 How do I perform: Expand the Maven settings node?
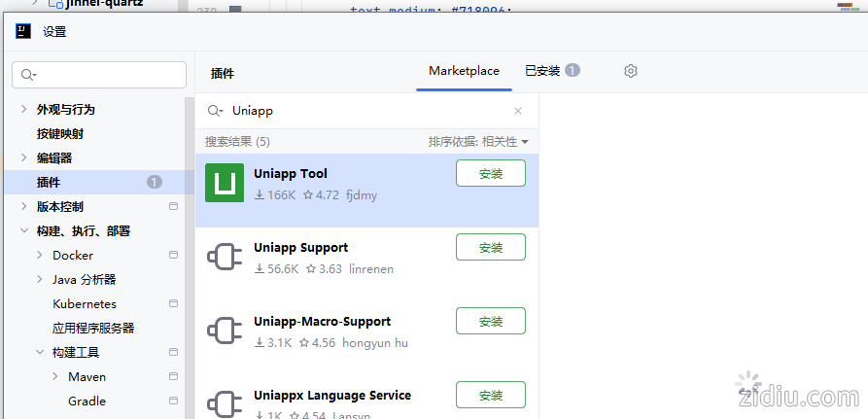(x=54, y=376)
